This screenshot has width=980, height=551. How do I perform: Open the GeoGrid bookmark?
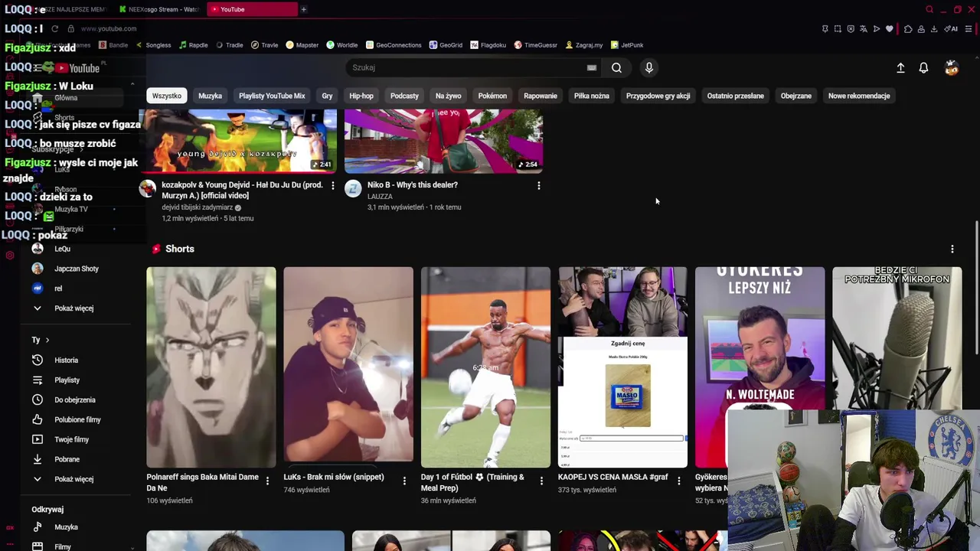[446, 45]
